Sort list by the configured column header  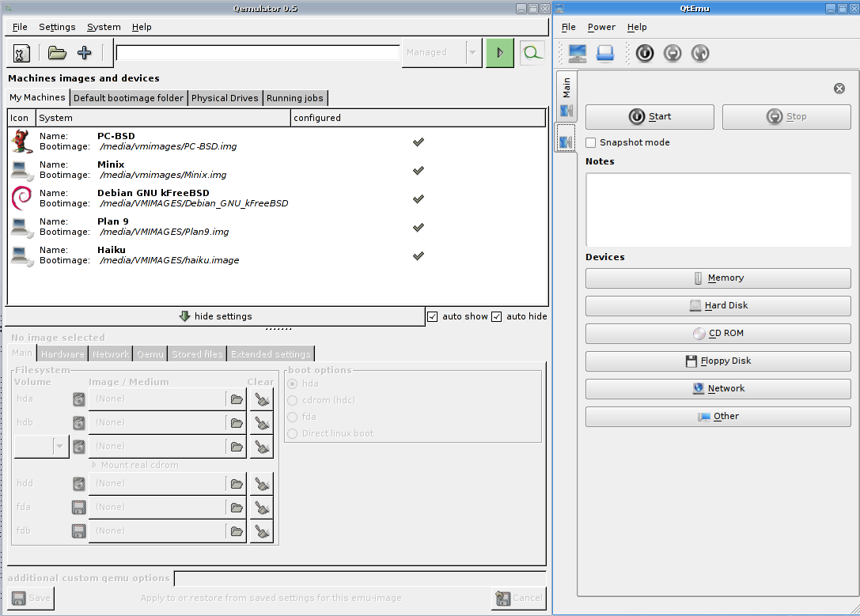click(x=418, y=118)
